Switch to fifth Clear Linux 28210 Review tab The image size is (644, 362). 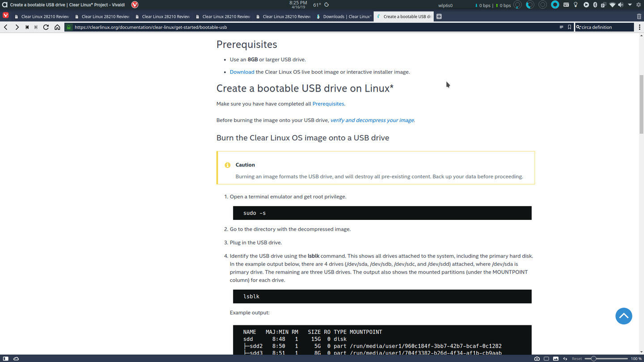pos(283,17)
